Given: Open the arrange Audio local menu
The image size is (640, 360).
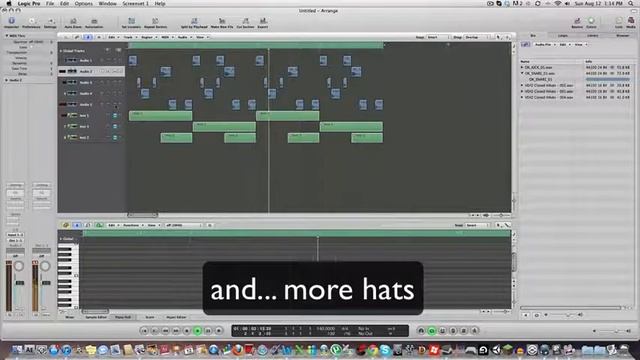Looking at the screenshot, I should point(184,37).
